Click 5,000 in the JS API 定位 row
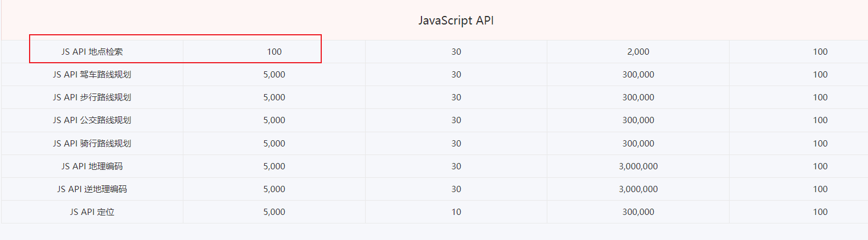The height and width of the screenshot is (240, 868). point(275,211)
